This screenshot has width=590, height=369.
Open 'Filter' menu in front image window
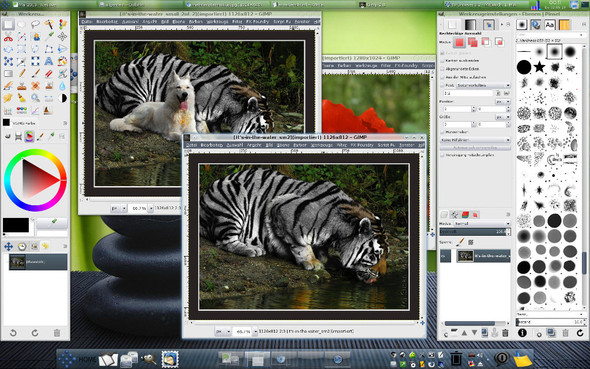point(341,145)
